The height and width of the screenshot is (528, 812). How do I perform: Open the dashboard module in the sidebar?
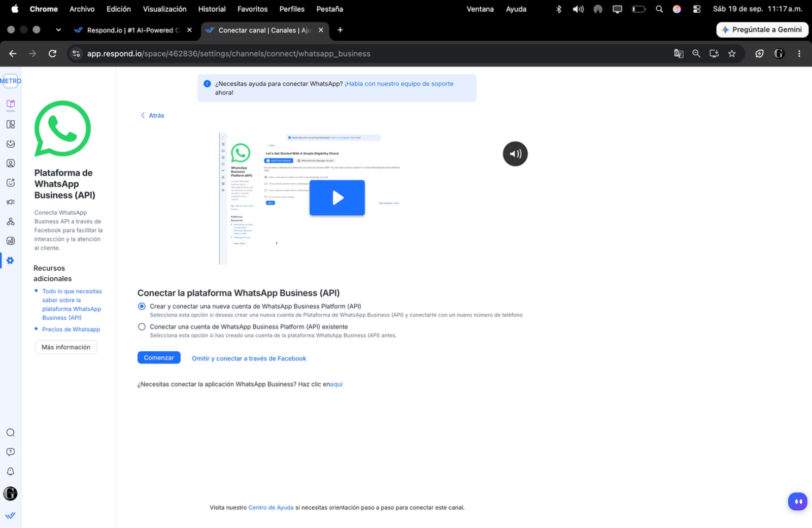(11, 124)
